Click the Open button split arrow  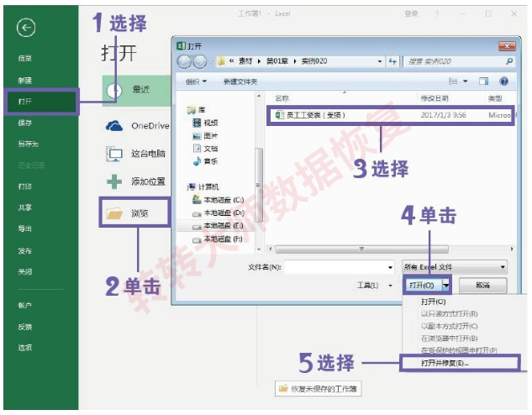coord(446,286)
